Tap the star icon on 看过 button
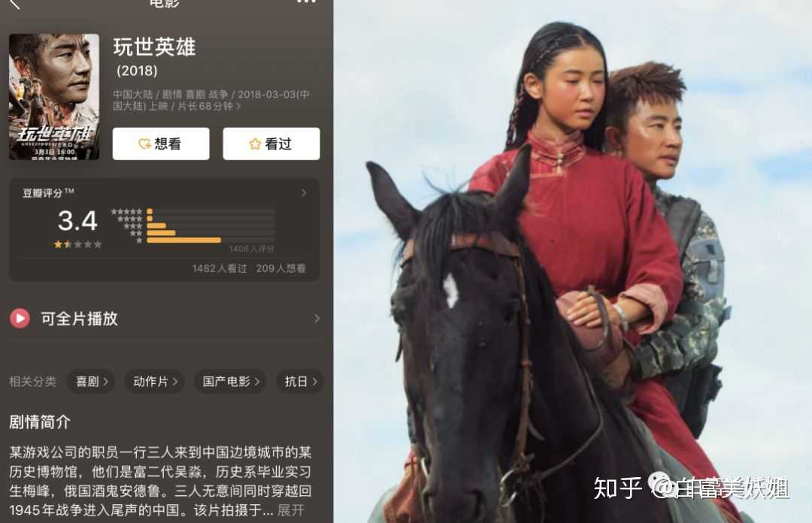The height and width of the screenshot is (523, 812). [255, 144]
